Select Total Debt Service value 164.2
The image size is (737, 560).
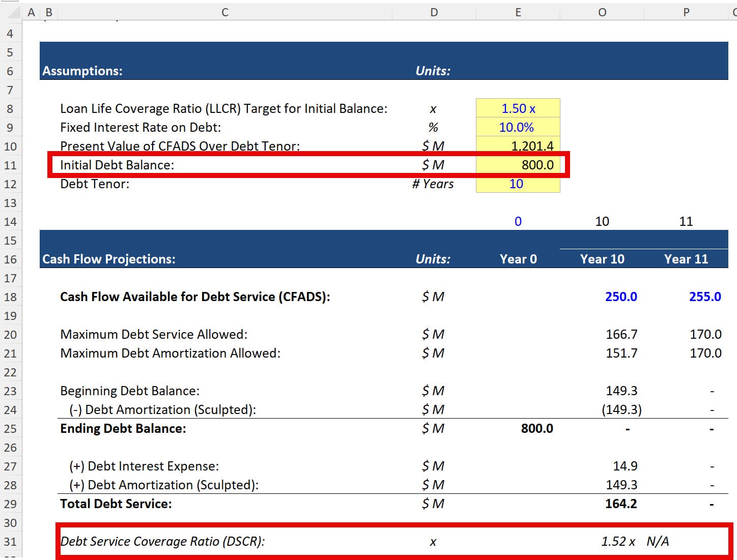pyautogui.click(x=620, y=504)
